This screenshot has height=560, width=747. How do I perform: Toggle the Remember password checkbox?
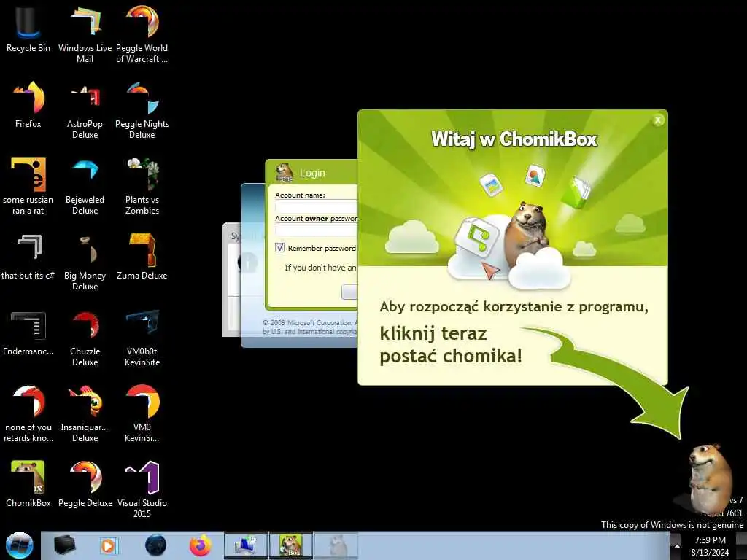(x=279, y=248)
